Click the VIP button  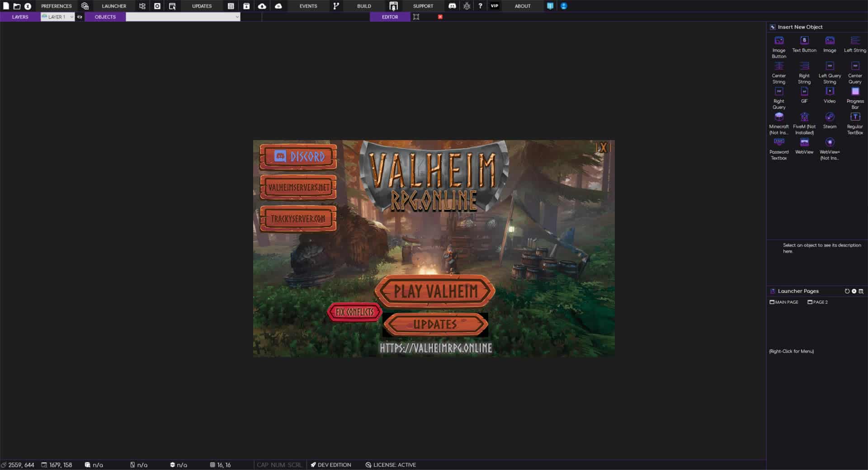tap(495, 6)
